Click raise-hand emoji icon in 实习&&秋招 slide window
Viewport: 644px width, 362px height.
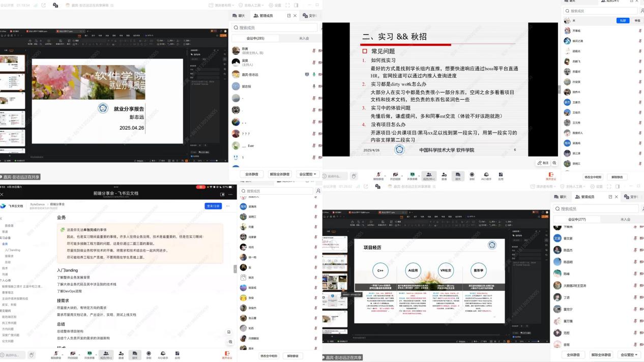(x=354, y=176)
